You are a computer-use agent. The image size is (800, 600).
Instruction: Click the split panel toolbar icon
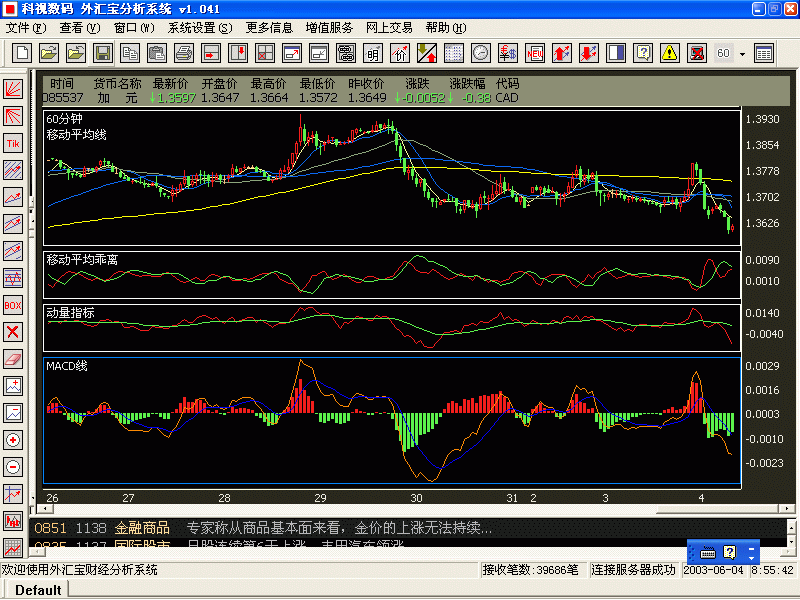[x=616, y=53]
